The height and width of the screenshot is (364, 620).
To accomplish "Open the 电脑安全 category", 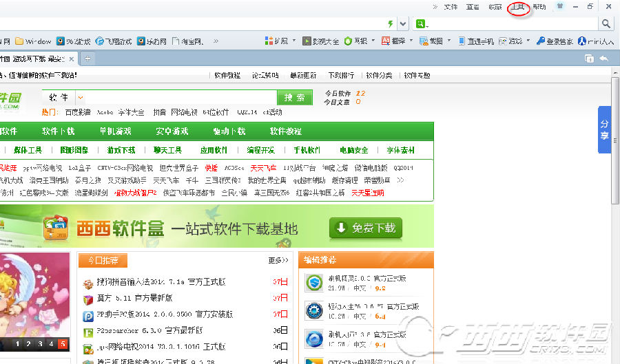I will point(354,150).
